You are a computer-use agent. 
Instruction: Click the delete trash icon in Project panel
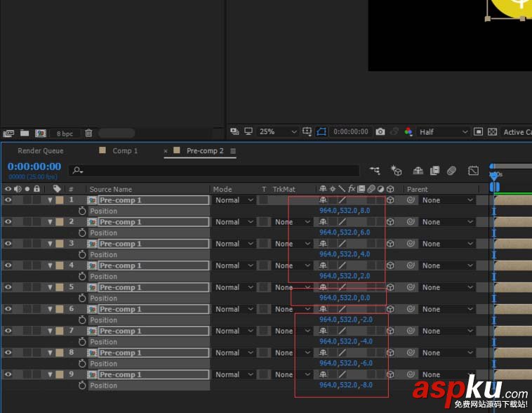coord(88,133)
